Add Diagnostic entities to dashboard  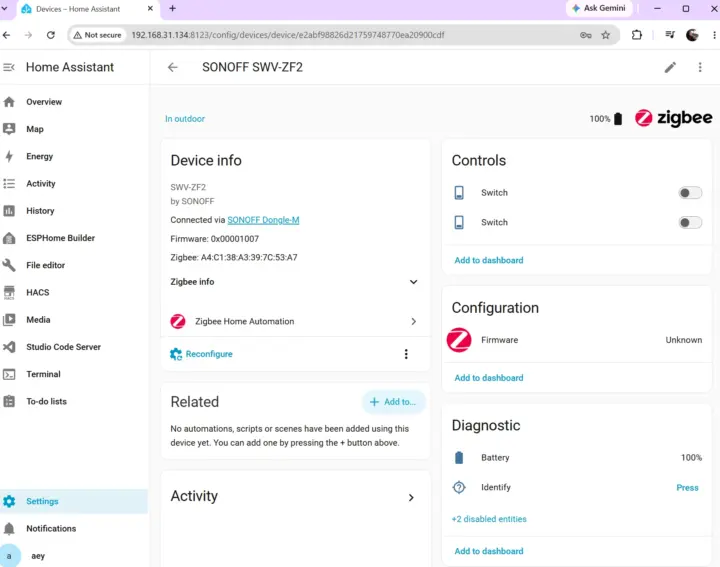pyautogui.click(x=489, y=551)
